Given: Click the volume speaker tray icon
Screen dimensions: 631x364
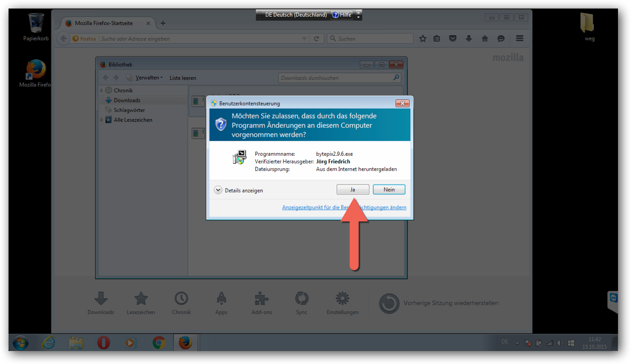Looking at the screenshot, I should click(560, 343).
